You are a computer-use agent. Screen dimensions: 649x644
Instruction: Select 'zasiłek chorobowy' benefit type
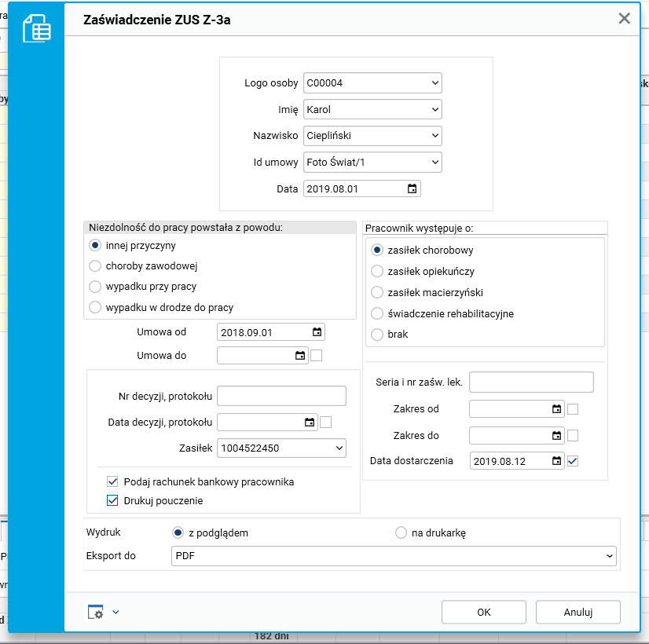(x=377, y=251)
